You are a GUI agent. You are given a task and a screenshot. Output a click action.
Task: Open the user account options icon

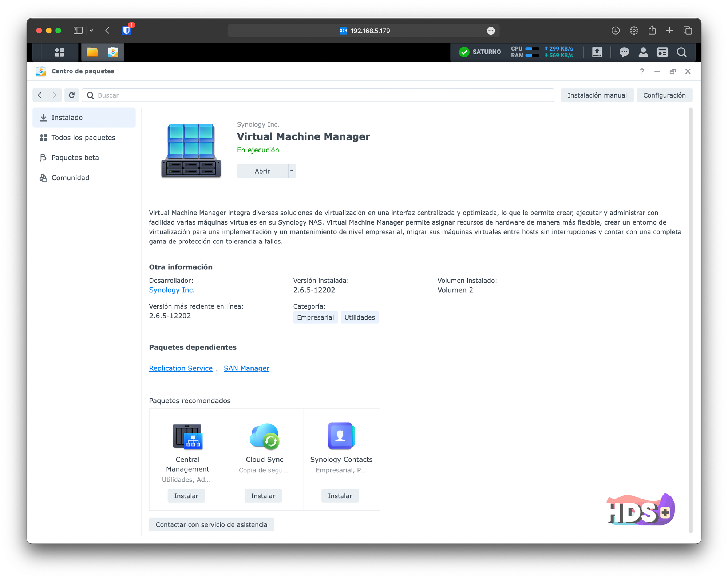[x=643, y=52]
